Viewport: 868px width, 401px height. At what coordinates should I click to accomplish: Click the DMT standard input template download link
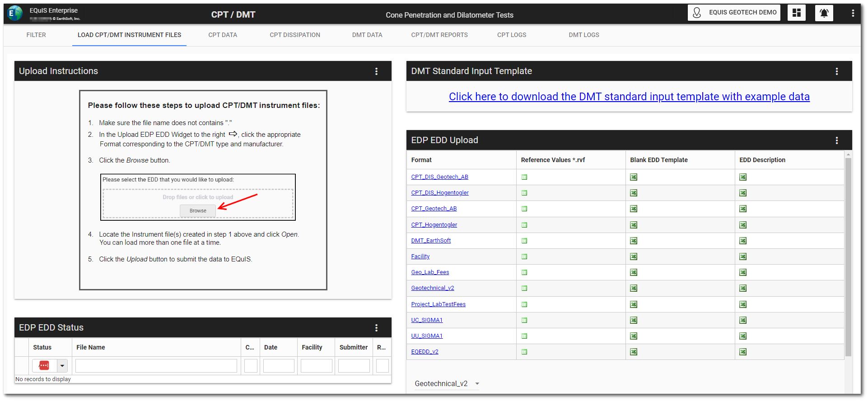(629, 97)
